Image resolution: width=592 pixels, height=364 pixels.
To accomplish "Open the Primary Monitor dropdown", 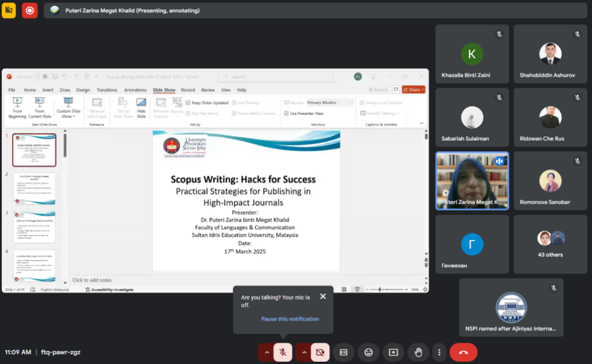I will [x=330, y=103].
